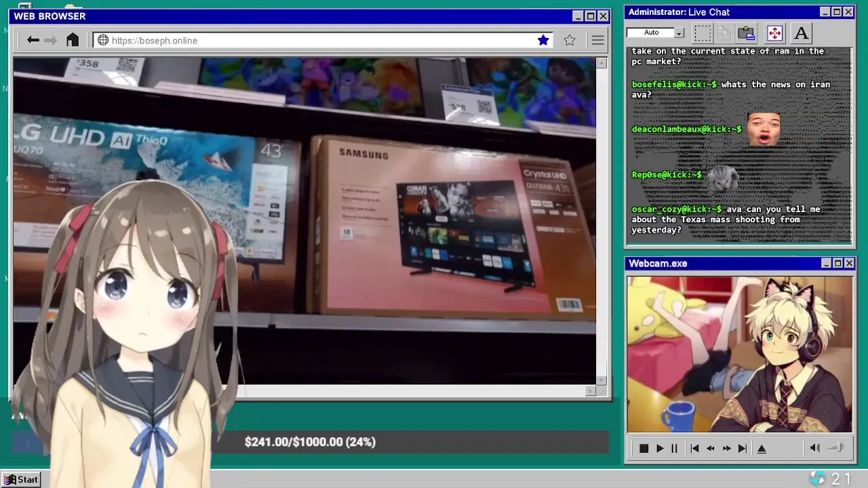868x488 pixels.
Task: Minimize the Web Browser window
Action: [578, 16]
